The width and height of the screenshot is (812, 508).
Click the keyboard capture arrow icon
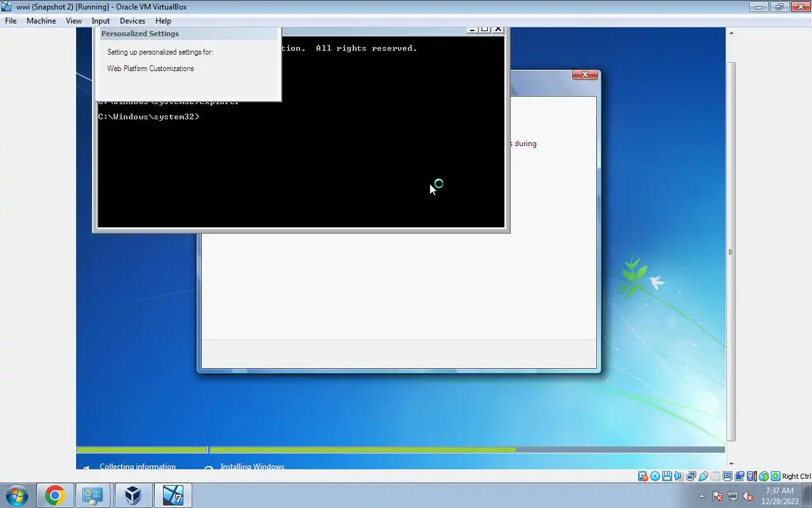click(775, 476)
